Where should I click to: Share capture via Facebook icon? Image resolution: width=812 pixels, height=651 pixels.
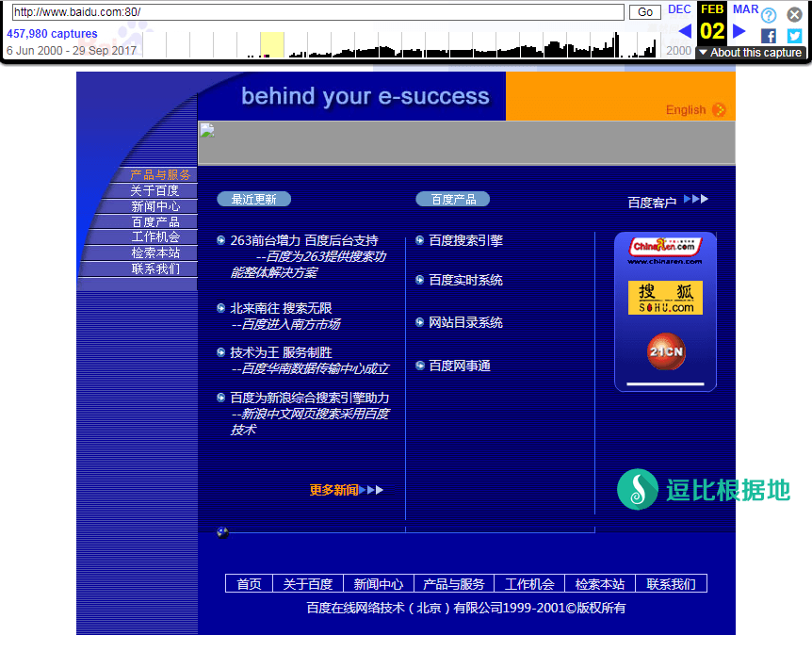point(769,36)
